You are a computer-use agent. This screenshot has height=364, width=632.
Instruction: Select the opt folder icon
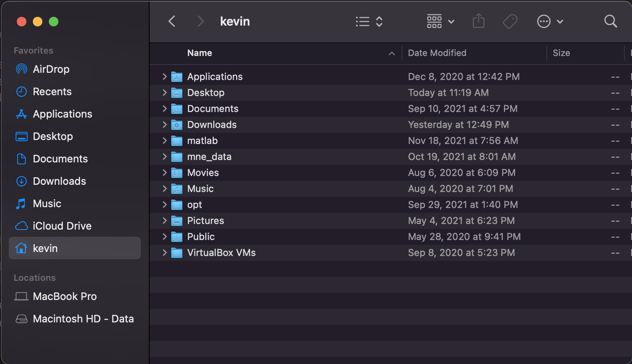[x=177, y=205]
